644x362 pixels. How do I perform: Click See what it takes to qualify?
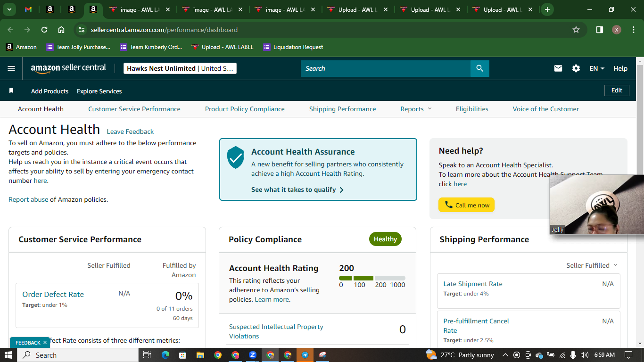[297, 189]
